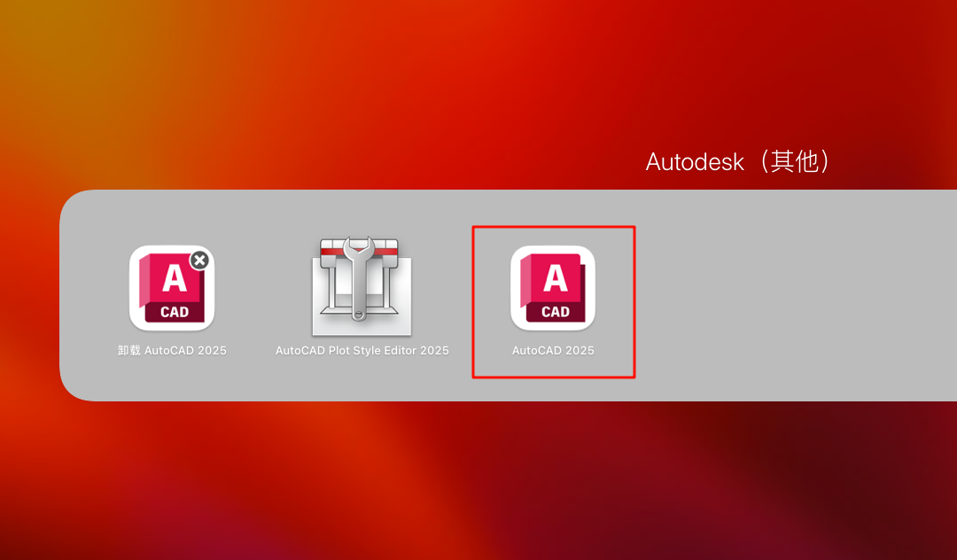Click the letter A on the uninstaller icon

[x=175, y=278]
